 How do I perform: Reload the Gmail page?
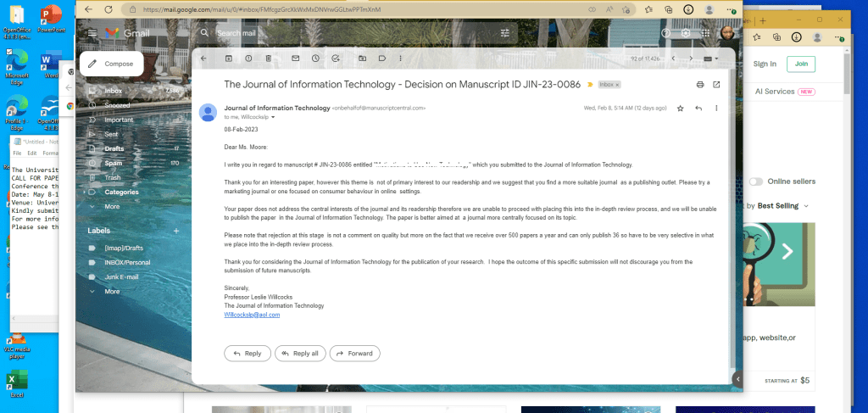pos(108,9)
